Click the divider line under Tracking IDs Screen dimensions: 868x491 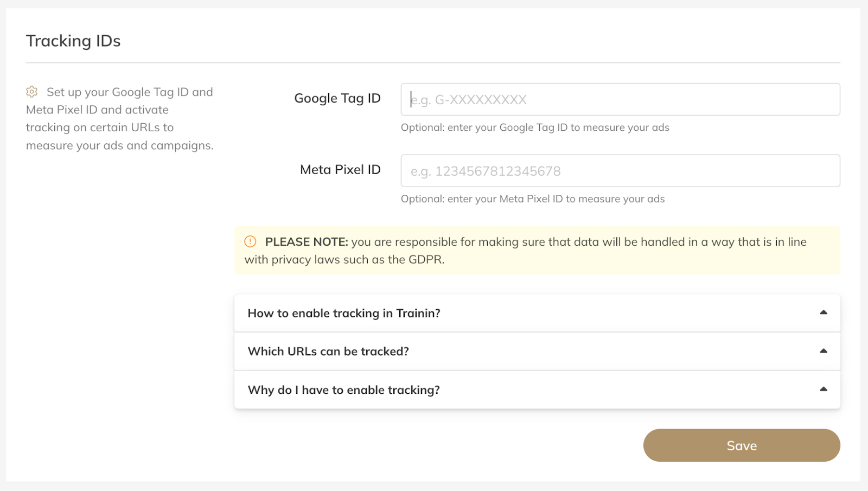[433, 63]
